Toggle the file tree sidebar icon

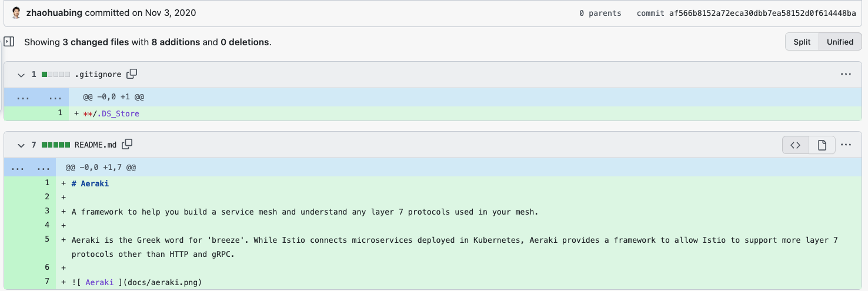pos(9,42)
